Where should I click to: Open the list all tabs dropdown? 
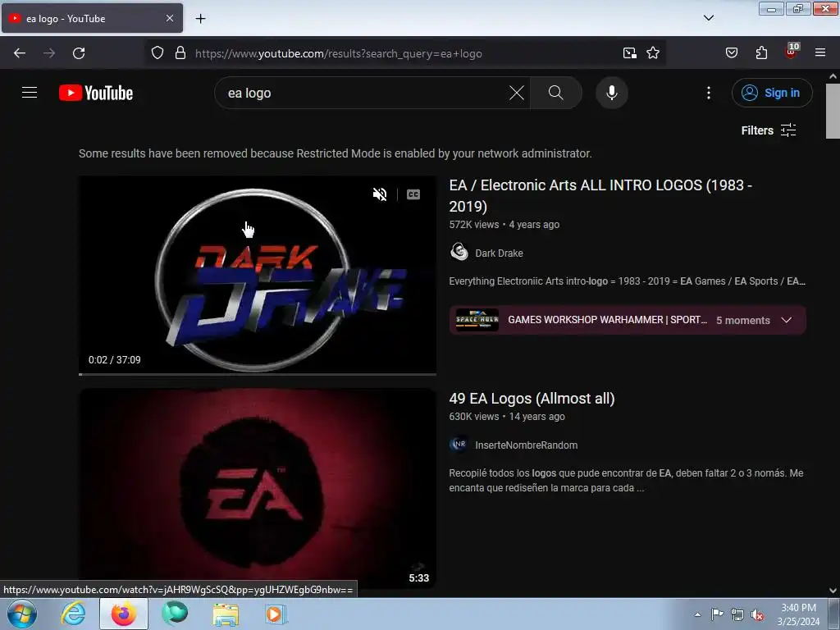point(708,18)
